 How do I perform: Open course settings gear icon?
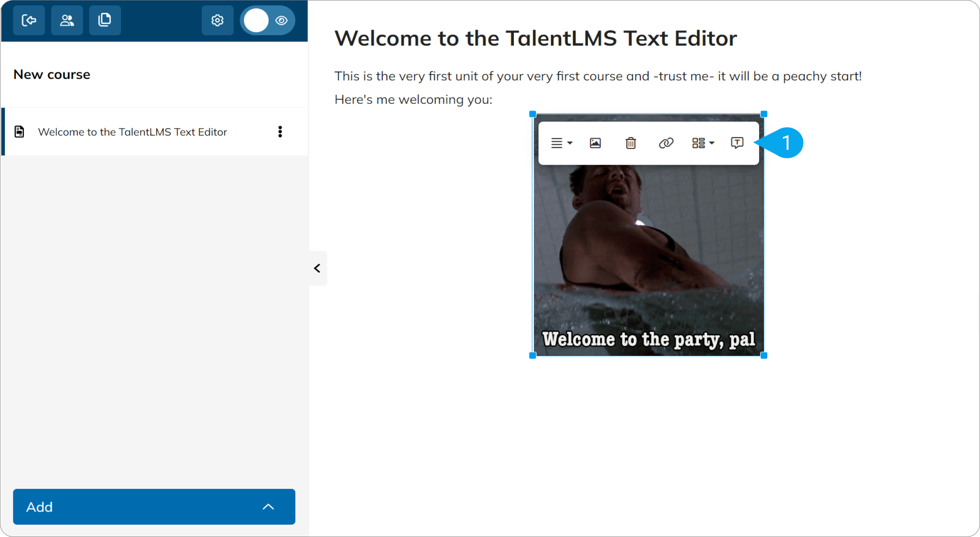pos(218,20)
